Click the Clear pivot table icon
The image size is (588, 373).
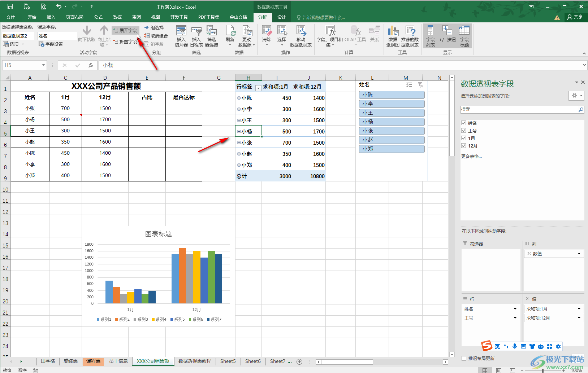pyautogui.click(x=267, y=36)
